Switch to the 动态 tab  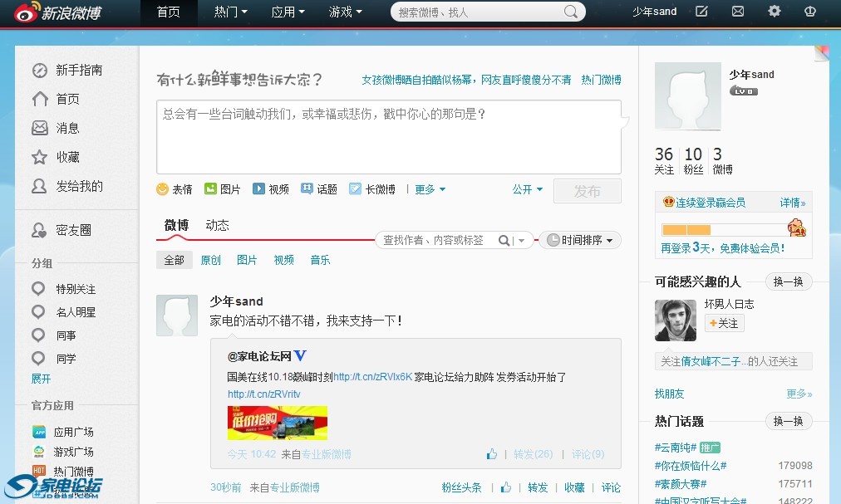[x=217, y=225]
